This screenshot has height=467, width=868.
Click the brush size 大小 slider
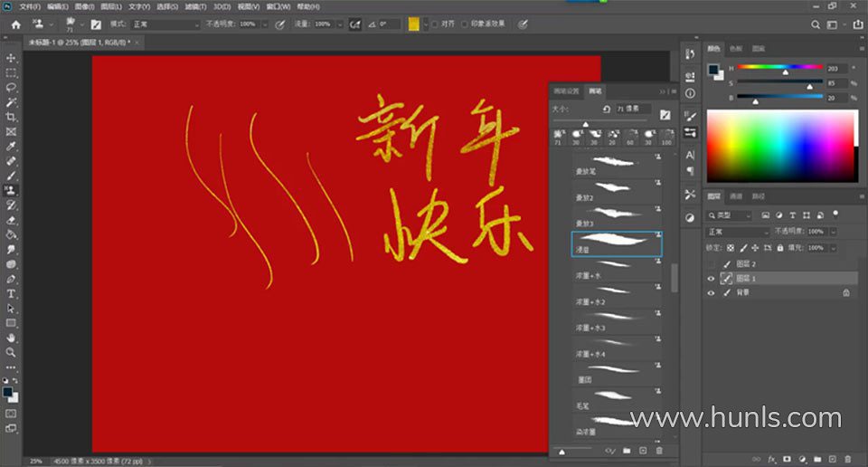[x=600, y=121]
